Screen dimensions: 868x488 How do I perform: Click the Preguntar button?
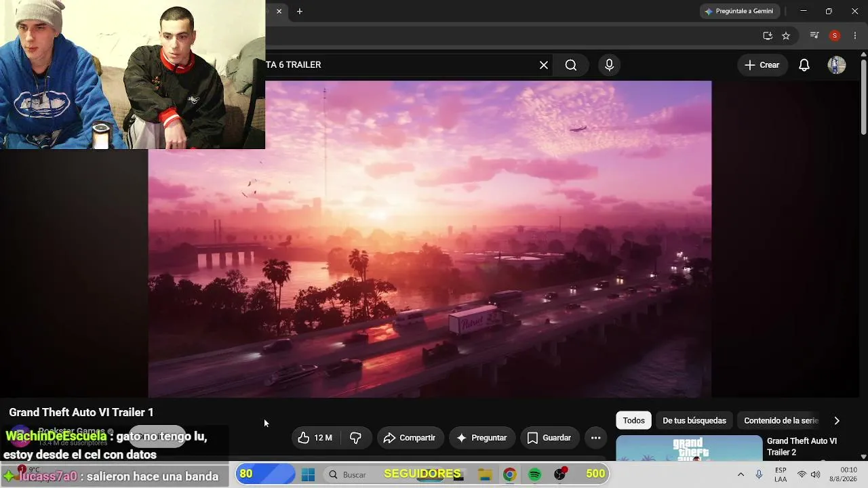(x=482, y=438)
